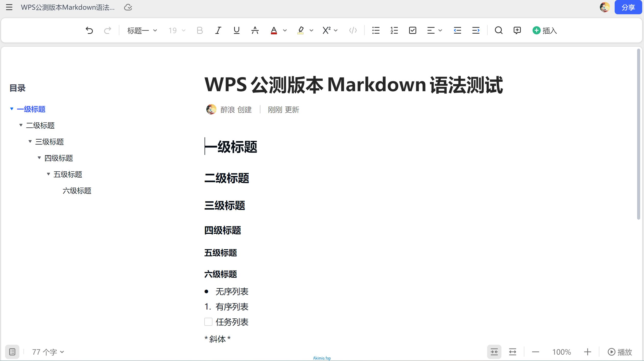Click the * 斜体 * text line
The width and height of the screenshot is (644, 361).
point(218,339)
